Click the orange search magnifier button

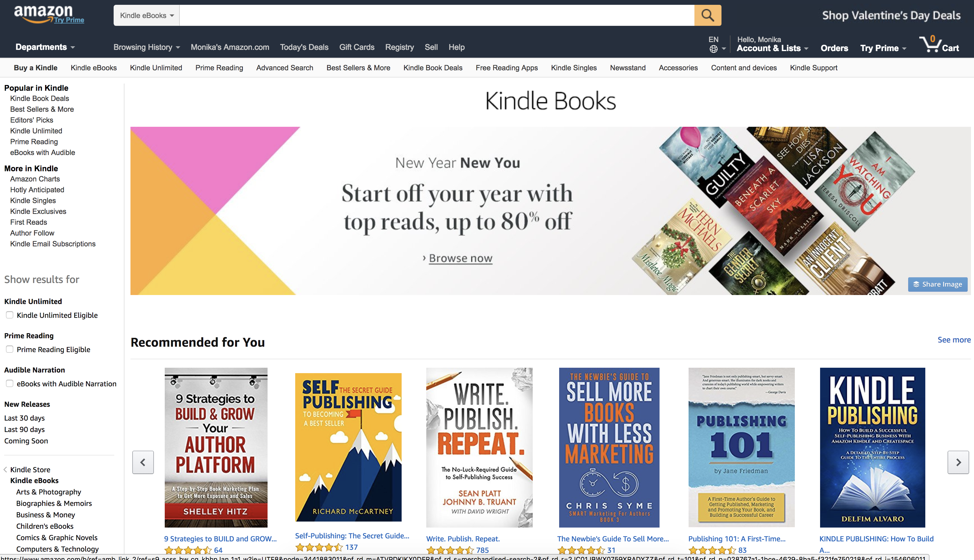(x=707, y=15)
